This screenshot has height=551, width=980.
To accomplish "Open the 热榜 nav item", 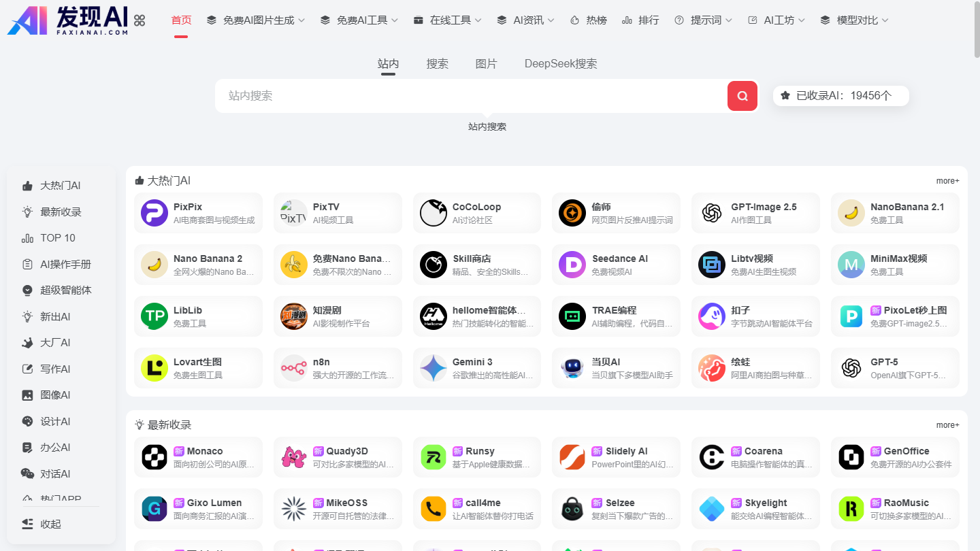I will pyautogui.click(x=588, y=20).
